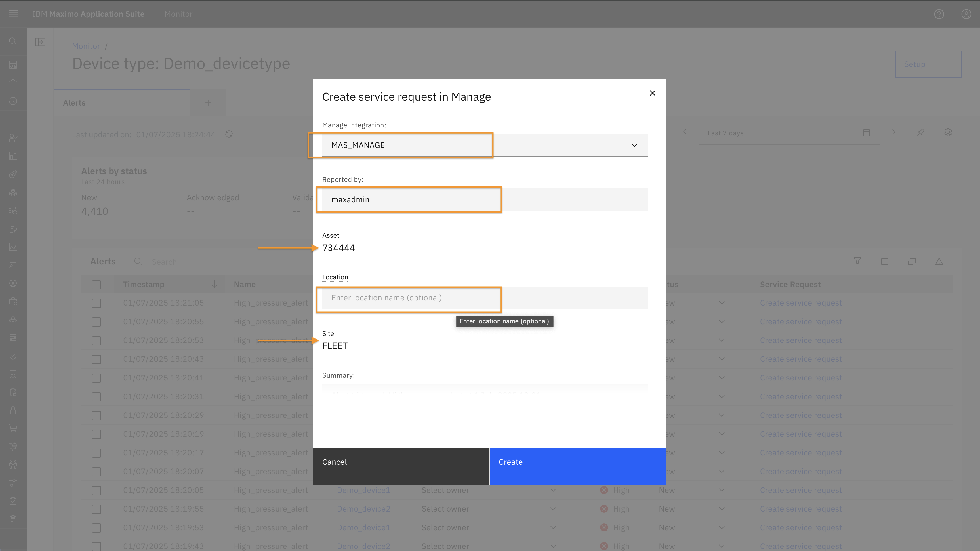Open owner dropdown for 18:20:05 alert
Screen dimensions: 980x551
pos(553,490)
